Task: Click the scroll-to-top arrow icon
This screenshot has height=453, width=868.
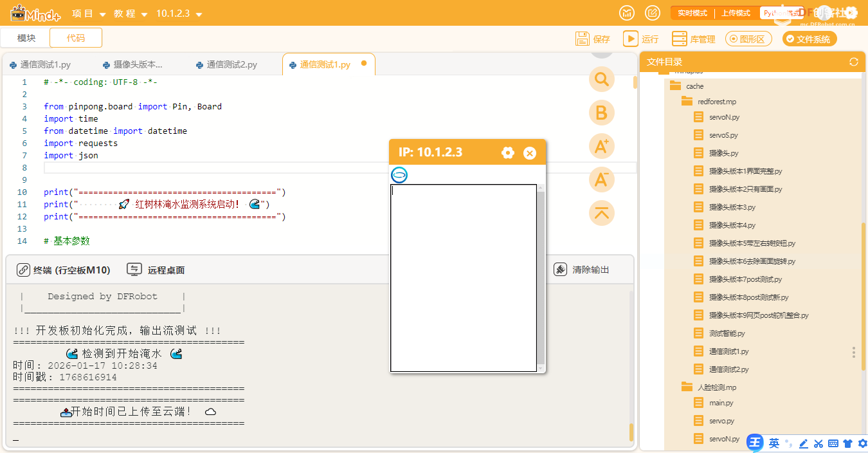Action: coord(601,213)
